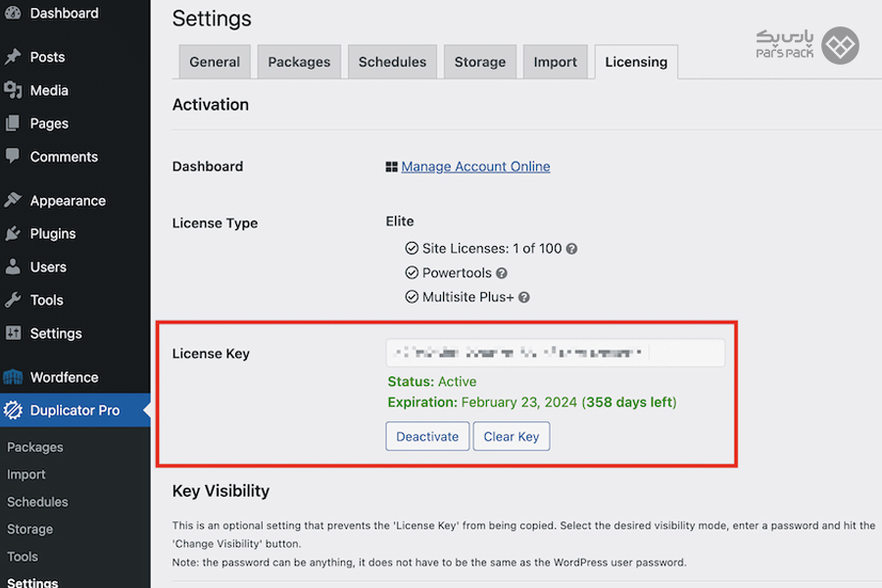This screenshot has width=882, height=588.
Task: Open WordPress Settings above Wordfence
Action: click(56, 333)
